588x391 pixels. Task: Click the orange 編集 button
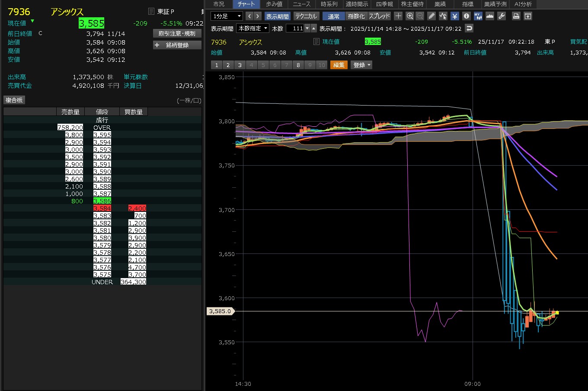[x=339, y=65]
